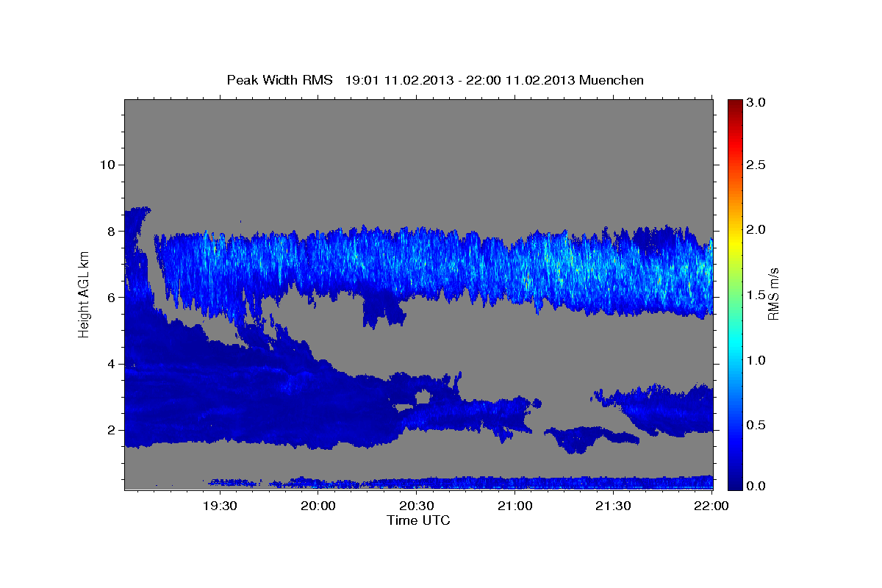Image resolution: width=882 pixels, height=588 pixels.
Task: Click the 20:30 time tick label
Action: pyautogui.click(x=417, y=506)
